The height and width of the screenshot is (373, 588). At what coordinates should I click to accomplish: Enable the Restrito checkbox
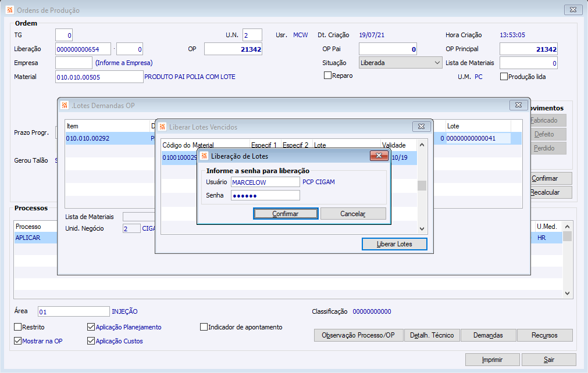[x=17, y=327]
